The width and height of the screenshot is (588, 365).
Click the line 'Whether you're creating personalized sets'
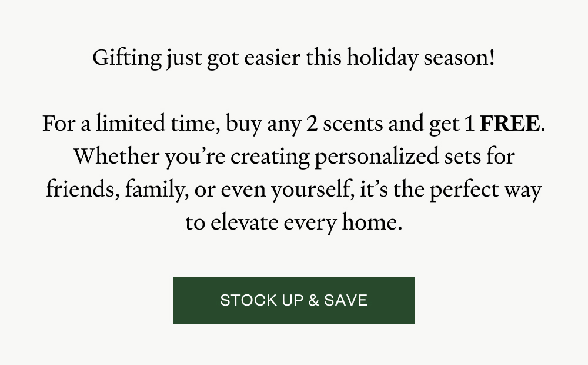click(293, 157)
